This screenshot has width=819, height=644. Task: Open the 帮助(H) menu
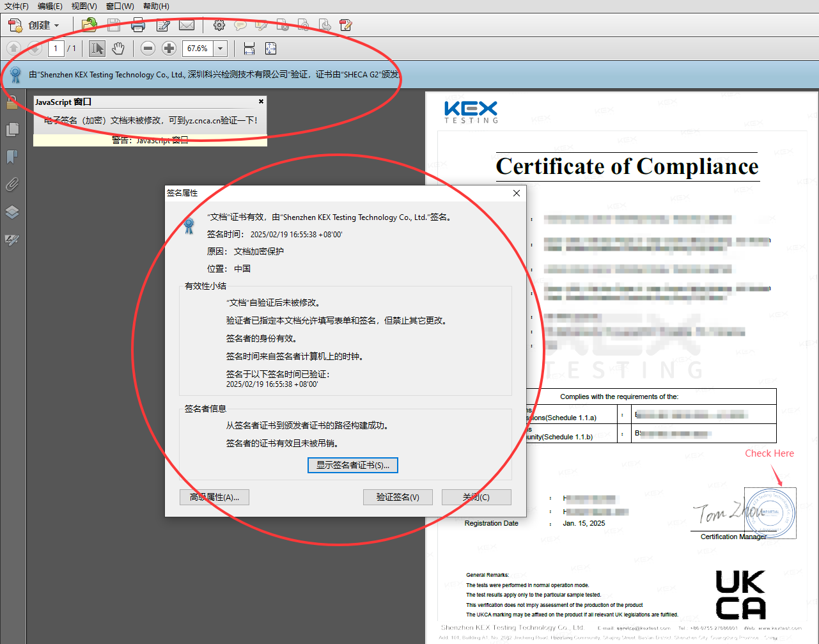[156, 6]
